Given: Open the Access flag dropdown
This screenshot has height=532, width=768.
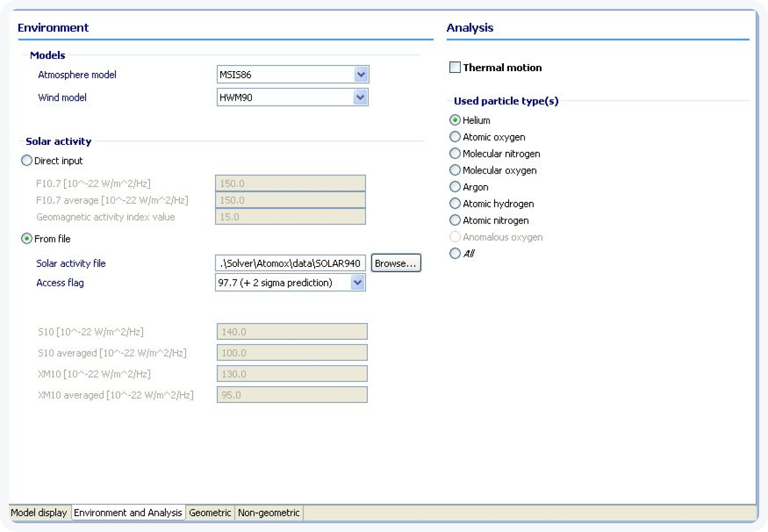Looking at the screenshot, I should tap(357, 282).
